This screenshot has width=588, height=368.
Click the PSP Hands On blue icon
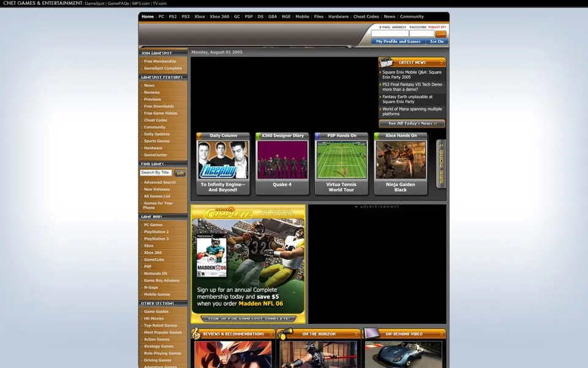click(x=317, y=136)
